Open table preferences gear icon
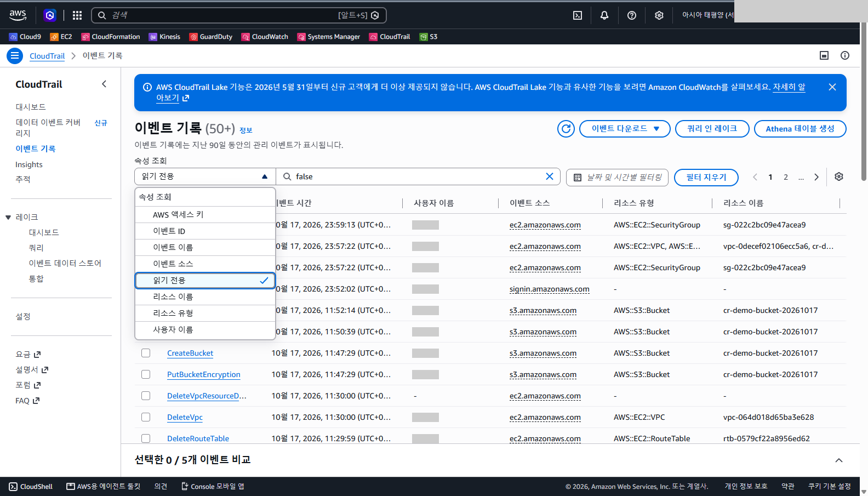Viewport: 868px width, 496px height. point(839,176)
